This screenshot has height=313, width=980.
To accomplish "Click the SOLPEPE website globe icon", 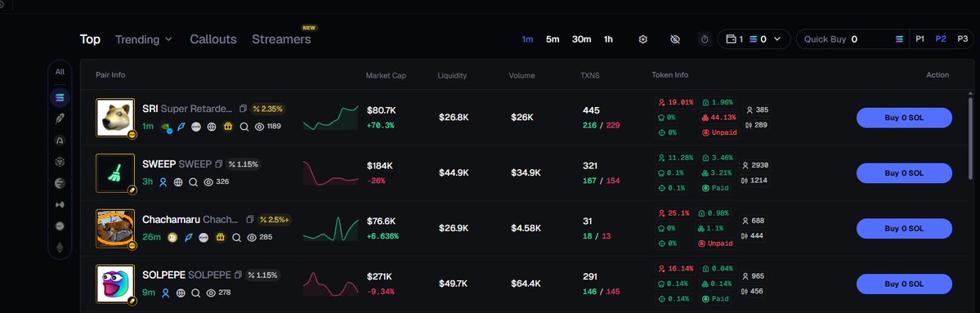I will (181, 293).
